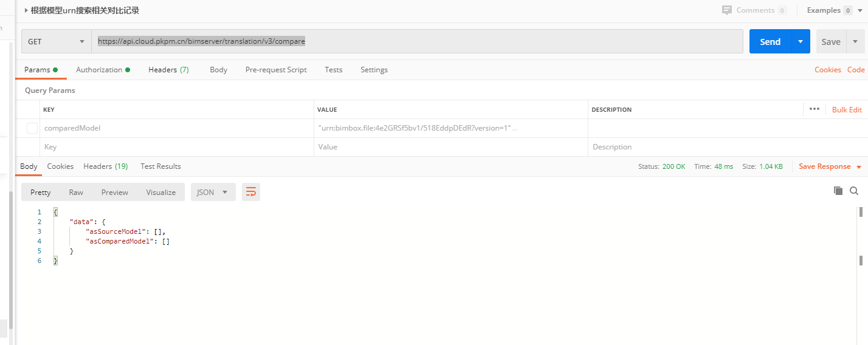Switch to Bulk Edit mode
This screenshot has height=345, width=868.
click(847, 110)
